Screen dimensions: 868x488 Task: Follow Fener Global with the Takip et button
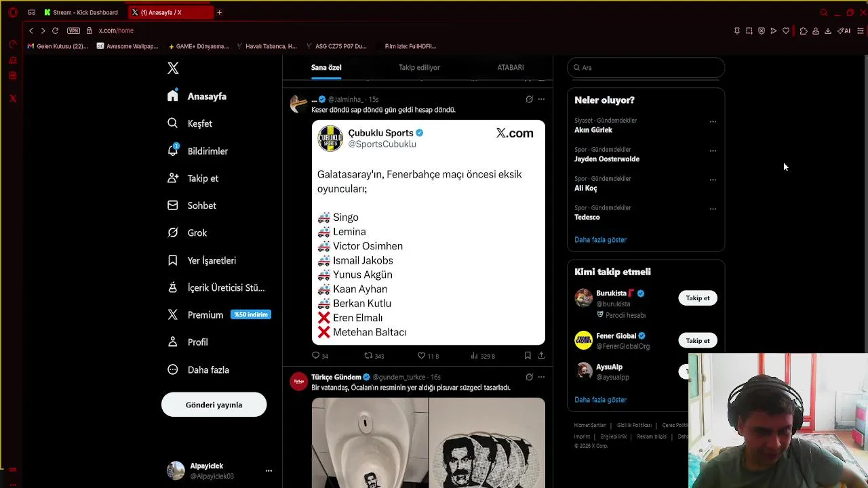tap(697, 341)
